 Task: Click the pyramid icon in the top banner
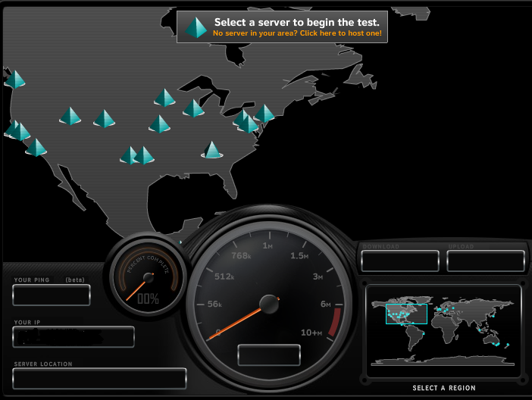pos(196,27)
